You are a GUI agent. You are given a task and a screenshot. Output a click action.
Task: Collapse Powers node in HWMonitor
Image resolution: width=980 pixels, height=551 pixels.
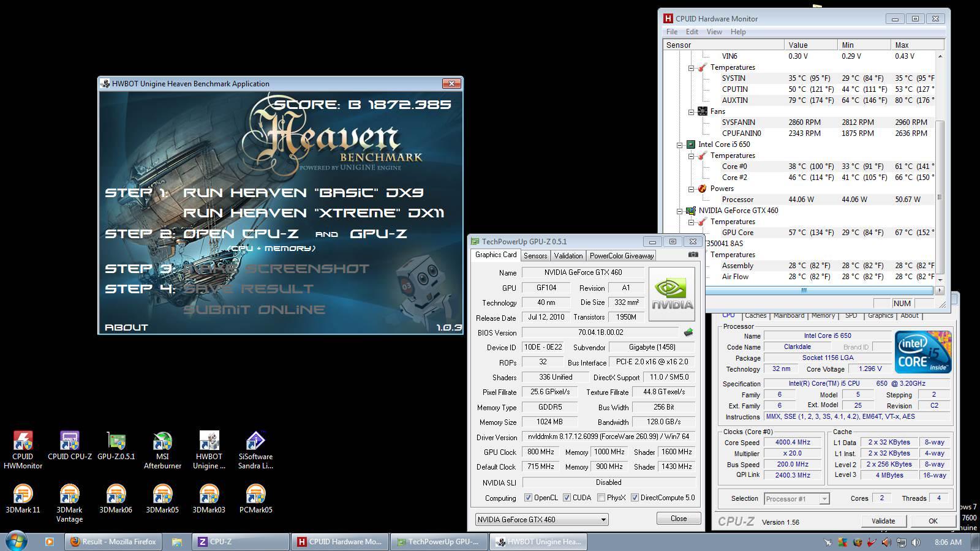[691, 189]
